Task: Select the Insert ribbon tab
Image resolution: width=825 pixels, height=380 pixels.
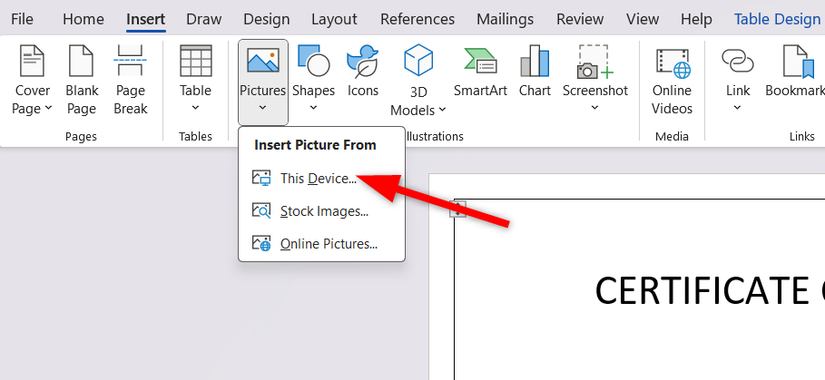Action: click(146, 19)
